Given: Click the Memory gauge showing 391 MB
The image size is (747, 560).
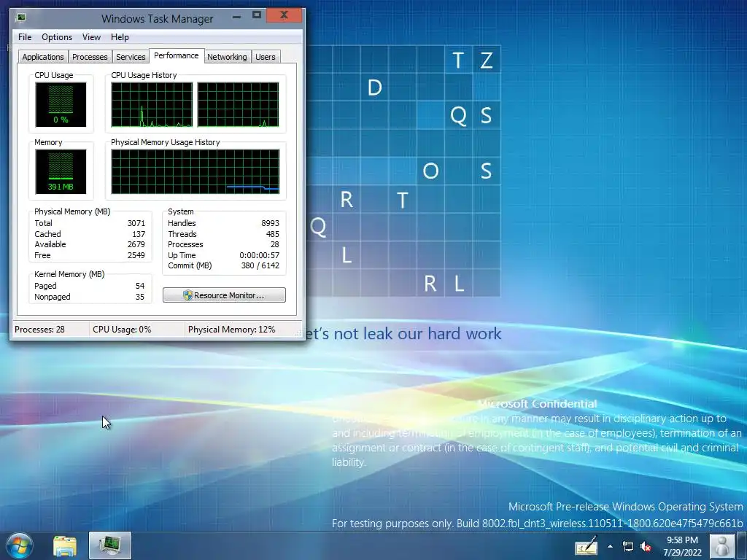Looking at the screenshot, I should pos(61,171).
